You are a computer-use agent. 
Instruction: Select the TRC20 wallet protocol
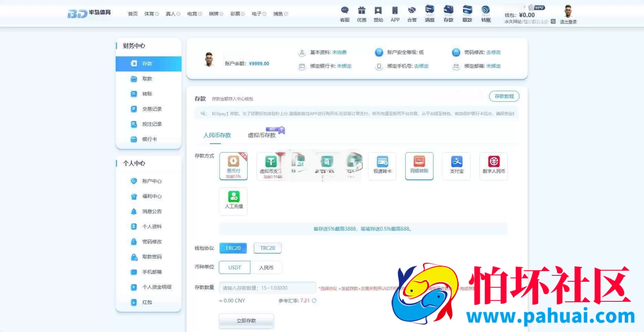tap(268, 248)
